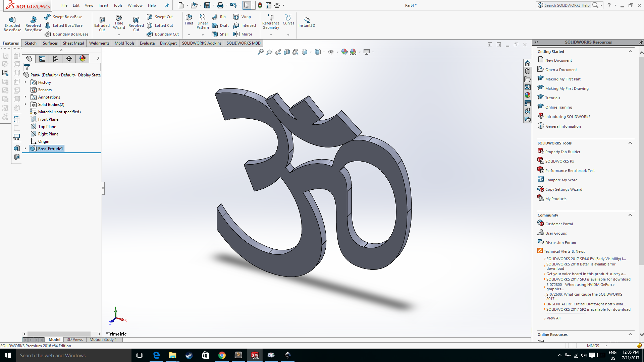
Task: Pin the SOLIDWORKS Resources pane
Action: [x=641, y=42]
